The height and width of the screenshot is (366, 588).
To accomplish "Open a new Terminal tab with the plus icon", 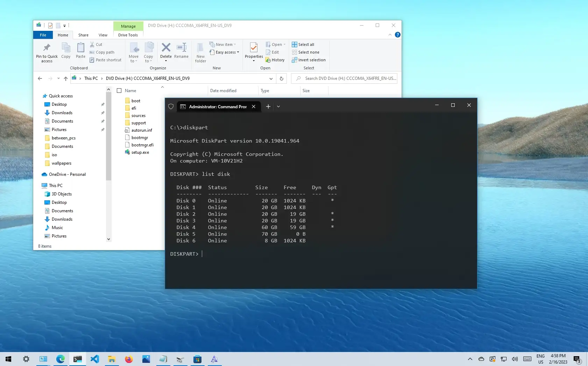I will (268, 106).
